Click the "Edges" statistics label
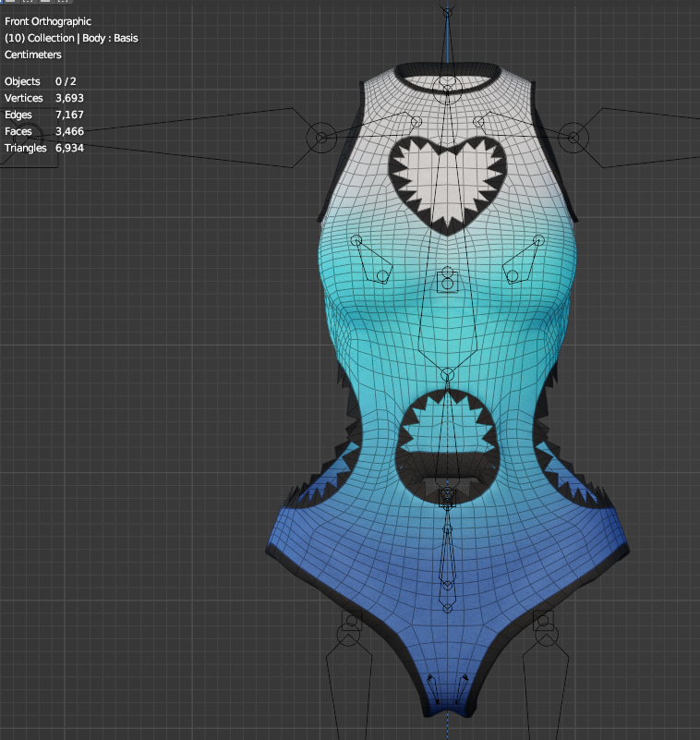This screenshot has height=740, width=700. click(18, 115)
